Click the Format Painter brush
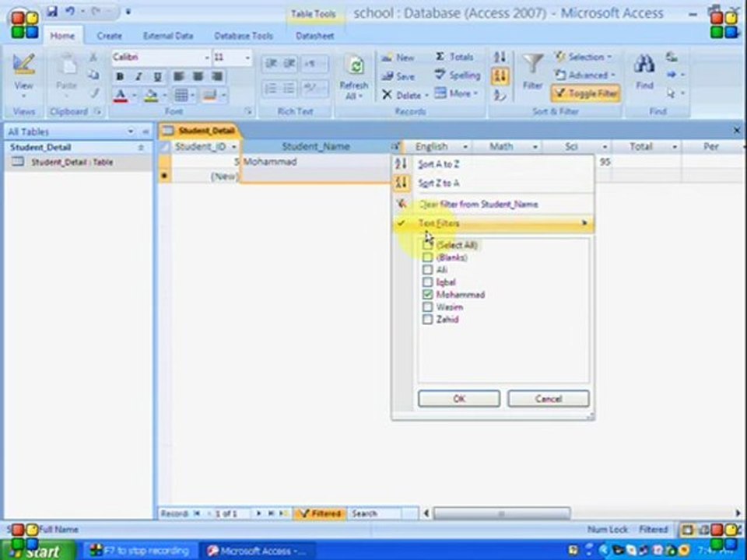 pyautogui.click(x=94, y=94)
